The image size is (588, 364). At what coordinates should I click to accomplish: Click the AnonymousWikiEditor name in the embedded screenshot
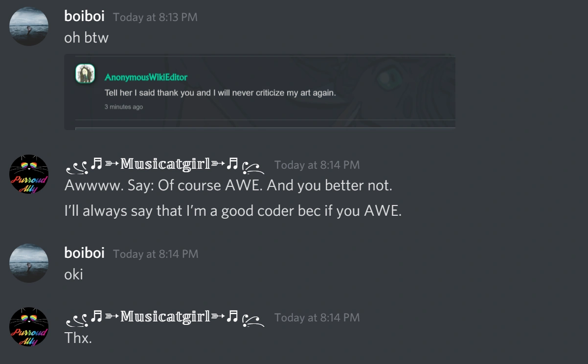[146, 77]
